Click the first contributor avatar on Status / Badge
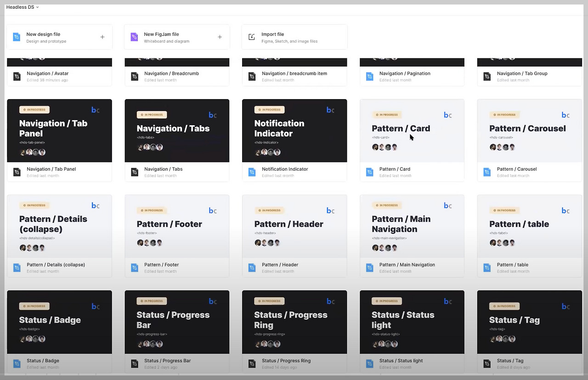The image size is (588, 380). (x=23, y=339)
